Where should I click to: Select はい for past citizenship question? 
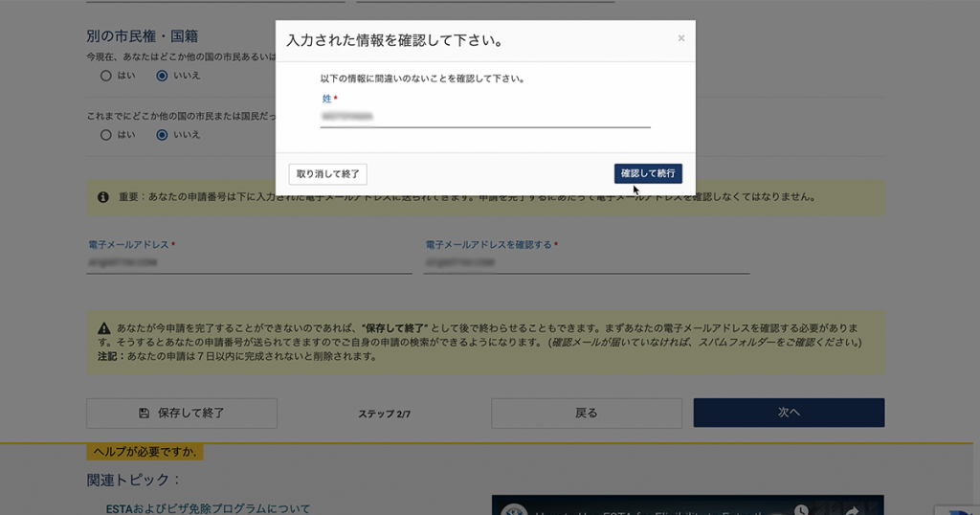point(106,135)
